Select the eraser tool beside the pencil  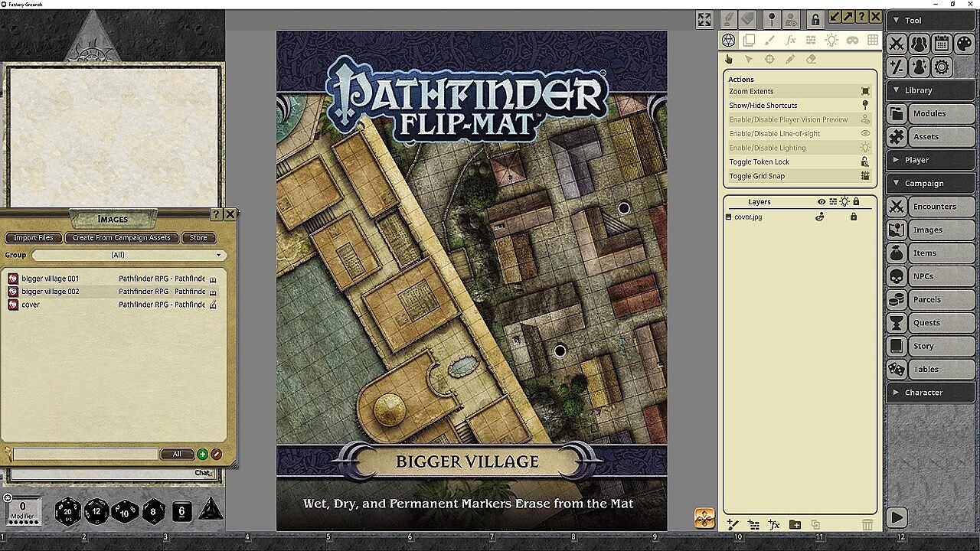811,60
